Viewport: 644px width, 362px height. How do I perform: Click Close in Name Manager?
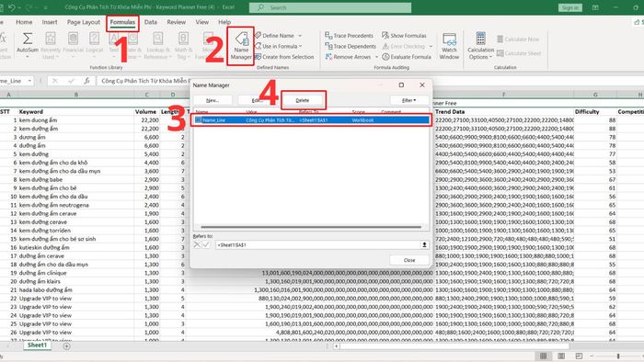[409, 260]
